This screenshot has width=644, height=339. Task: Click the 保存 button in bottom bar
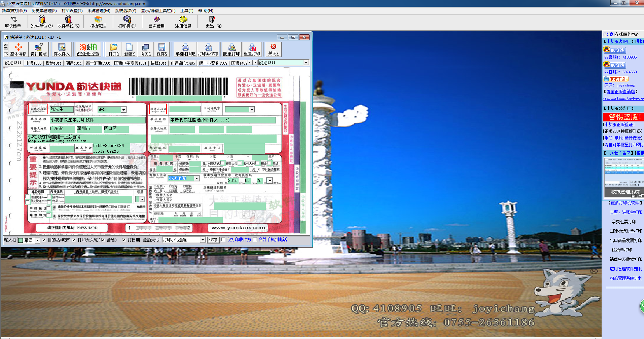[213, 240]
